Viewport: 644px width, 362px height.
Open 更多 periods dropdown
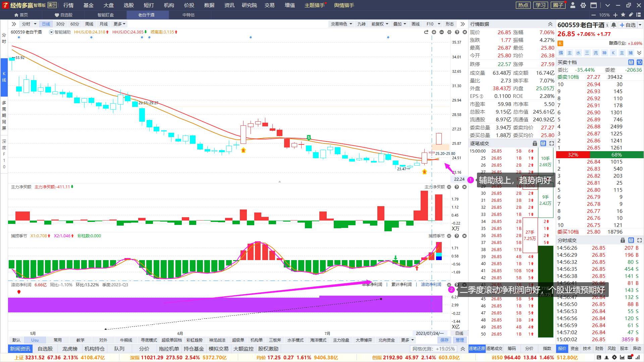coord(119,24)
